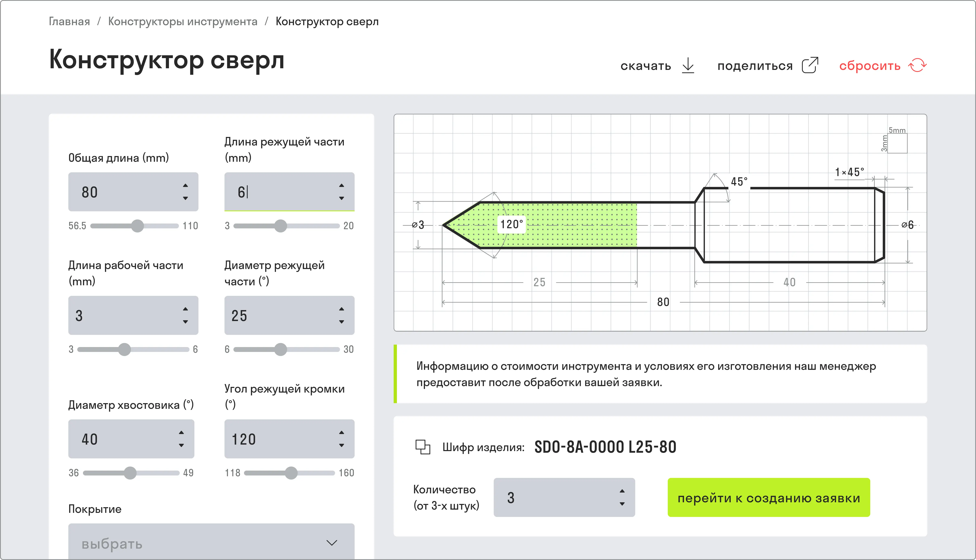
Task: Focus the Диаметр режущей части field showing 25
Action: coord(289,315)
